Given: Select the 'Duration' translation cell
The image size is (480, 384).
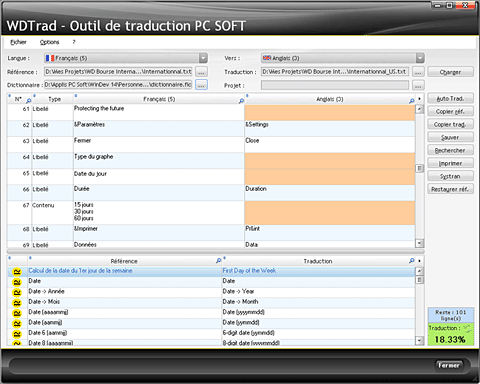Looking at the screenshot, I should click(x=330, y=193).
